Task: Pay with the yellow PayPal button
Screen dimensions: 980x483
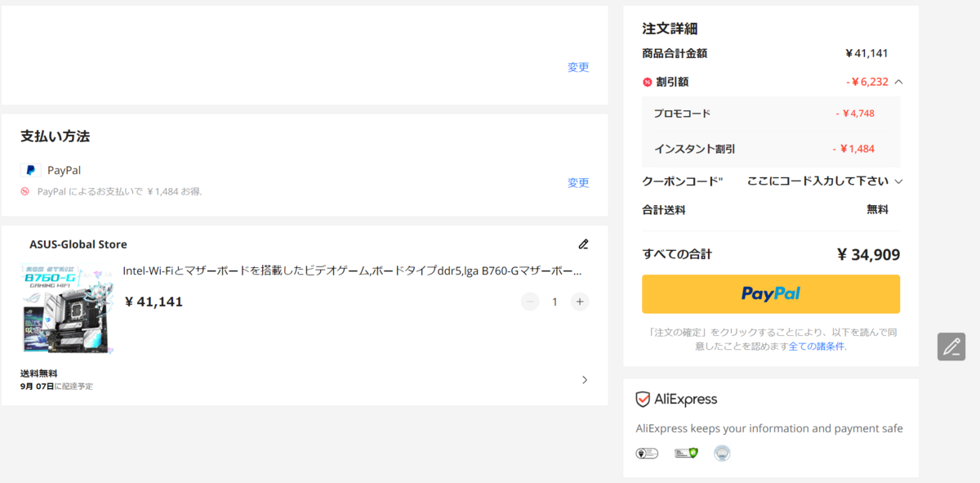Action: [771, 294]
